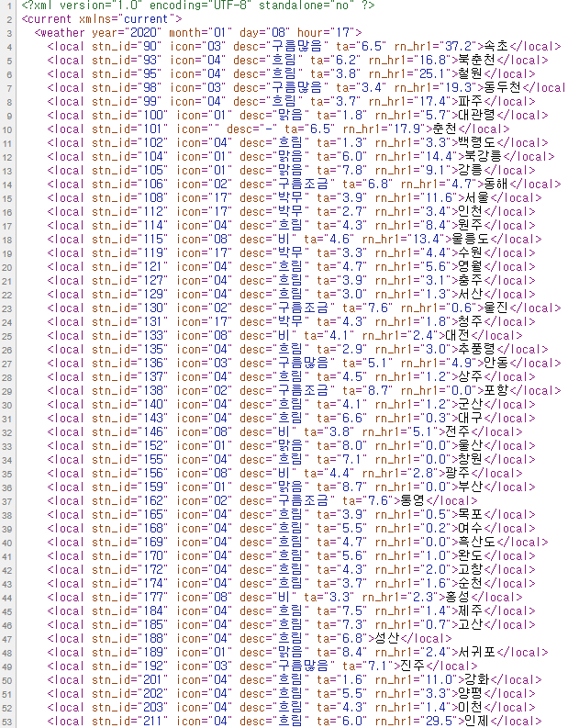Select station name 순천
The width and height of the screenshot is (568, 728).
[x=471, y=584]
